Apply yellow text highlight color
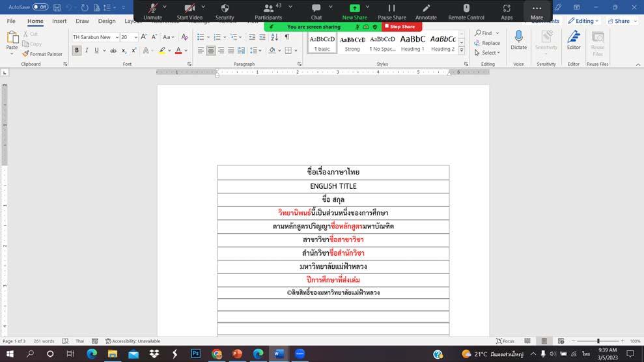 tap(162, 51)
